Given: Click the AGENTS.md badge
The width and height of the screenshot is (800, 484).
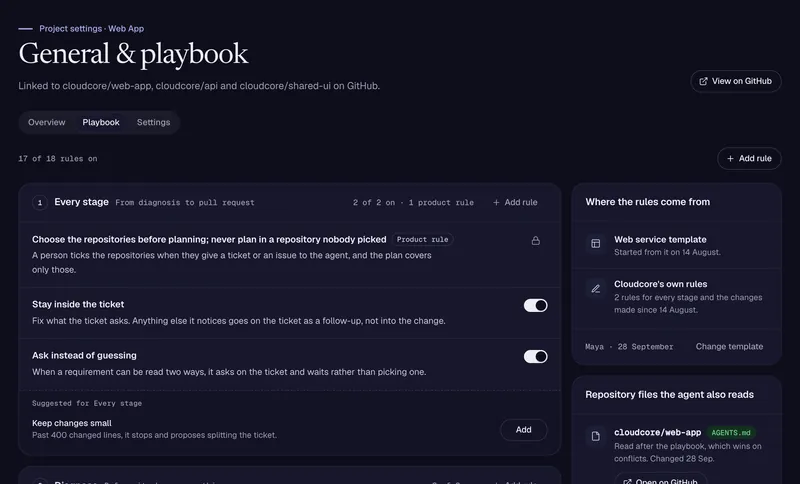Looking at the screenshot, I should (x=731, y=432).
